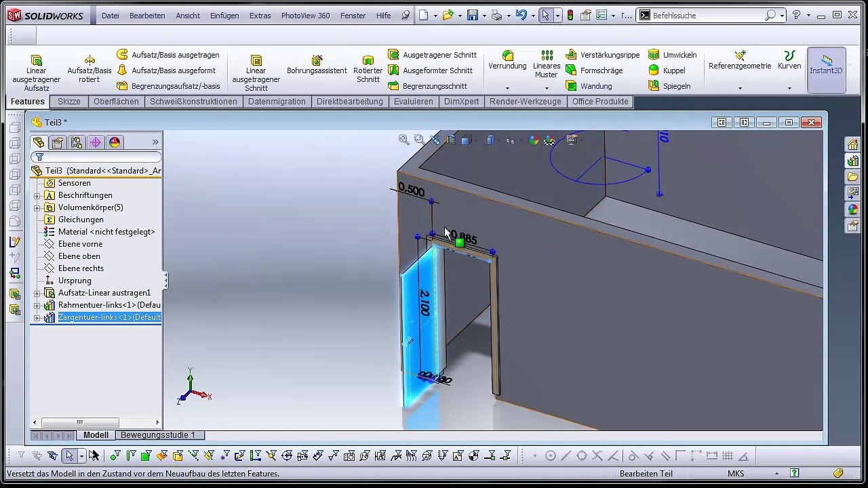Open the Einfügen menu

pos(224,16)
